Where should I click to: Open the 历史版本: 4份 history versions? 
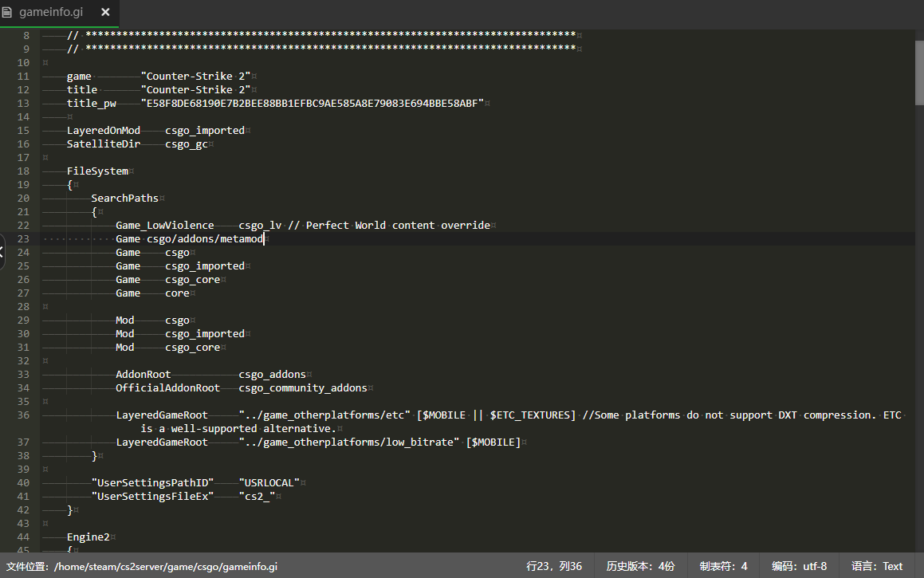(640, 566)
